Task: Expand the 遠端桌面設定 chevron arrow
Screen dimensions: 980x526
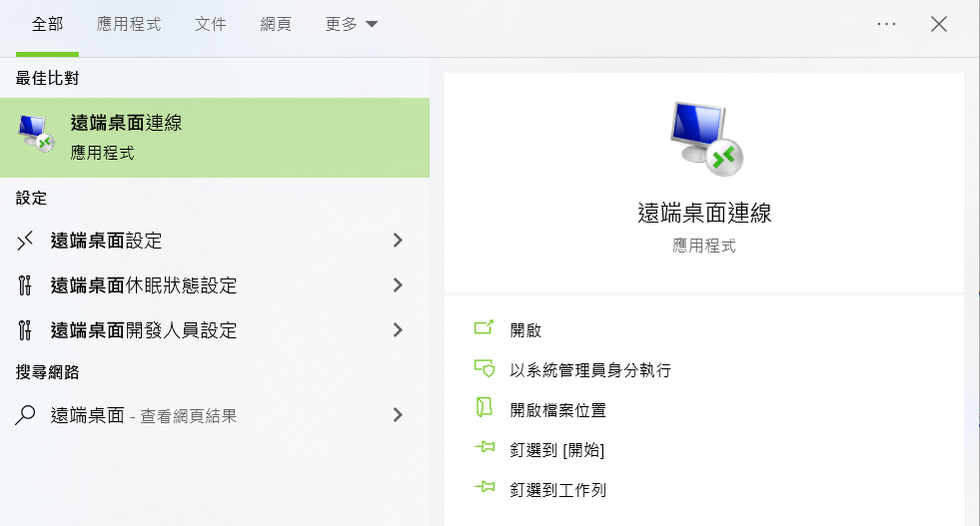Action: tap(398, 241)
